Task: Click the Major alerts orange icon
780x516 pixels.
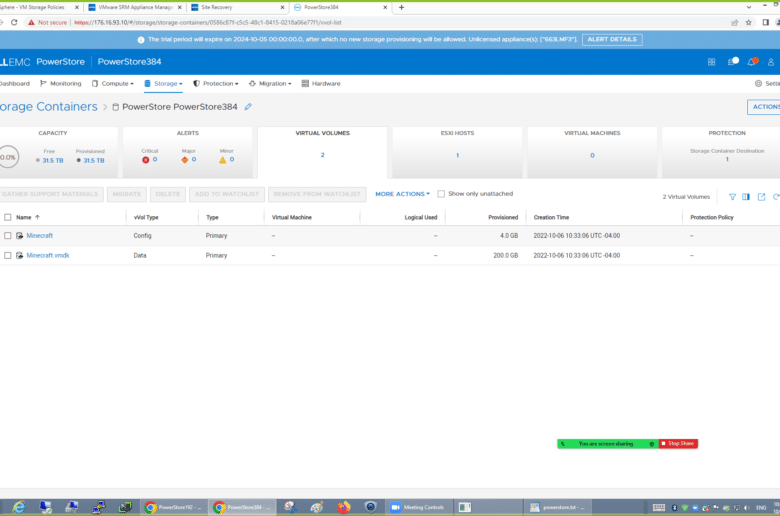Action: 185,160
